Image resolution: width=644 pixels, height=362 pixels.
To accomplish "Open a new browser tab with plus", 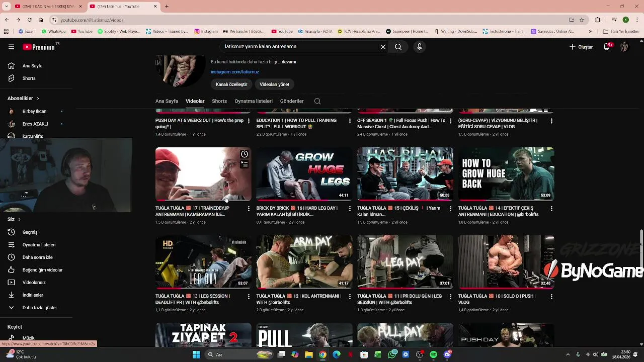I will point(167,7).
